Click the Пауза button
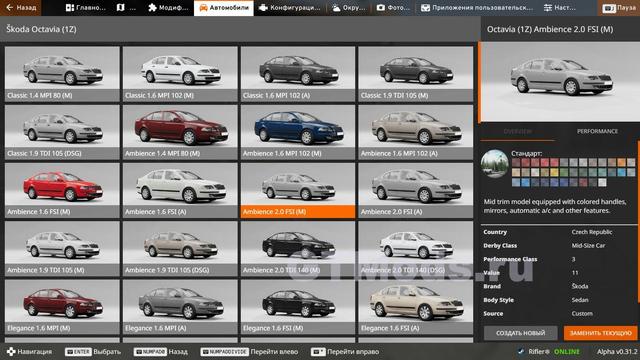This screenshot has height=360, width=640. click(619, 8)
